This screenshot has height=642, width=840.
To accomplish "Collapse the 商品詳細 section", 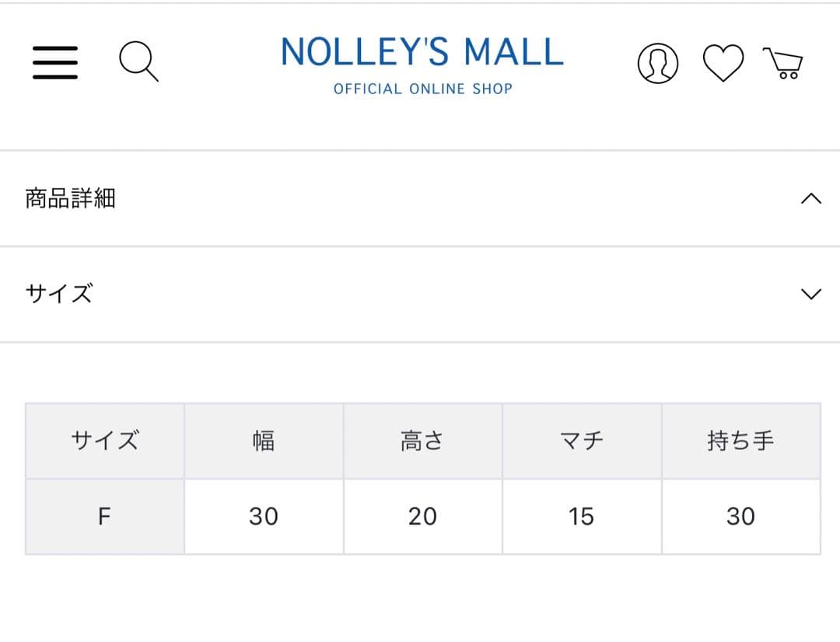I will click(x=420, y=199).
